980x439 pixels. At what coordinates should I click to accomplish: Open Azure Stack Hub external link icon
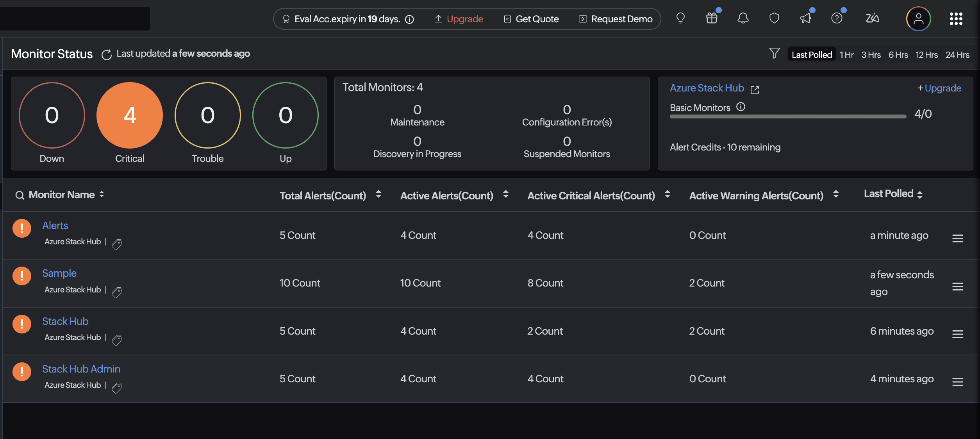pyautogui.click(x=755, y=90)
